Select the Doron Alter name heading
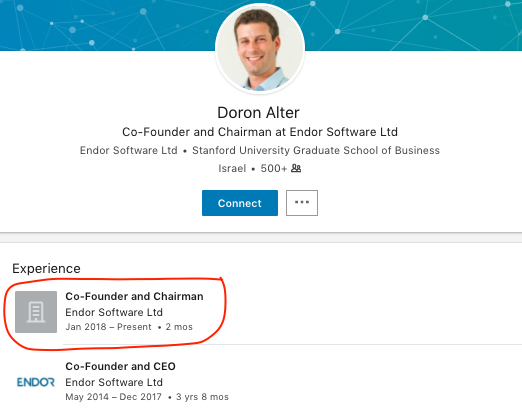Image resolution: width=522 pixels, height=415 pixels. [x=258, y=113]
